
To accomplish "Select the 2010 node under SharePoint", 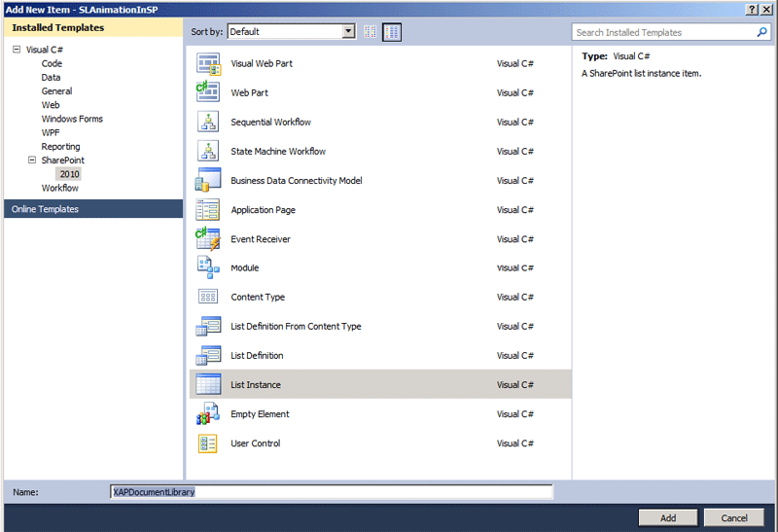I will pos(69,174).
